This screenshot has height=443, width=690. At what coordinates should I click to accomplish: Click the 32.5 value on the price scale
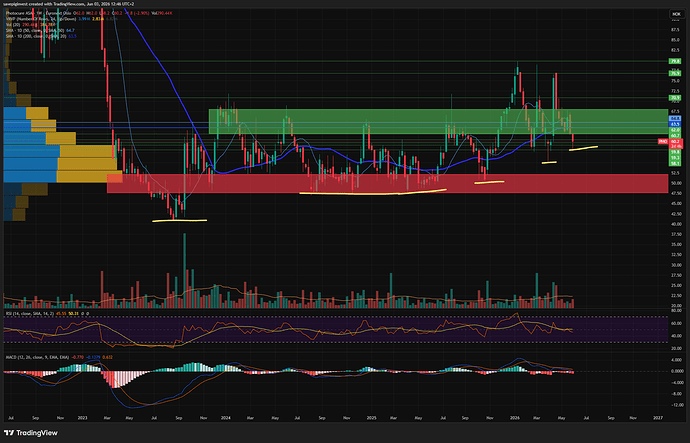(675, 255)
